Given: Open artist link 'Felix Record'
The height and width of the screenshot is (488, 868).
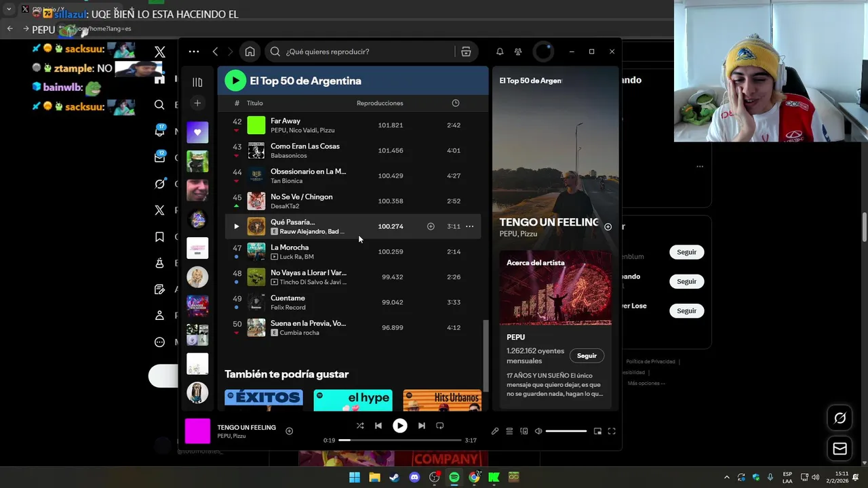Looking at the screenshot, I should (288, 308).
